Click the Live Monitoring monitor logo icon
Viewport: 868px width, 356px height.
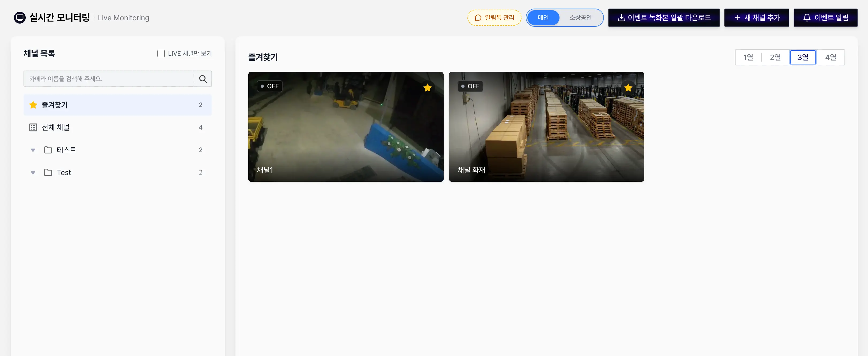click(x=20, y=17)
